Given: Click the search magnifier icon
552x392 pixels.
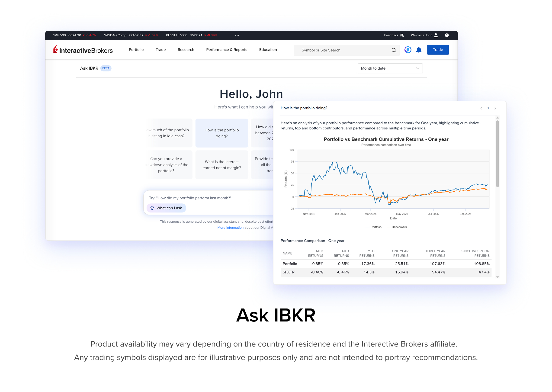Looking at the screenshot, I should [394, 50].
